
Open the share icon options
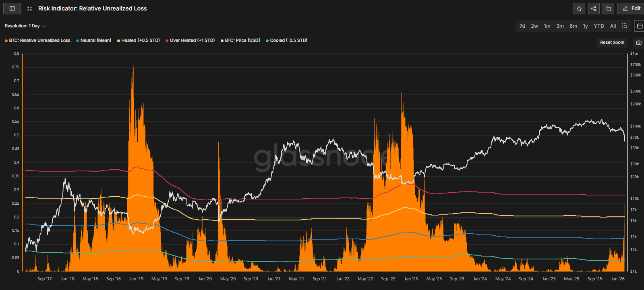594,8
